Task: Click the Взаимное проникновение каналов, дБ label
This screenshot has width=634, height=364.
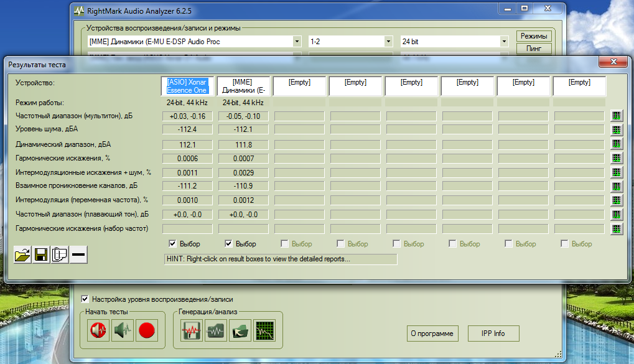Action: tap(77, 185)
